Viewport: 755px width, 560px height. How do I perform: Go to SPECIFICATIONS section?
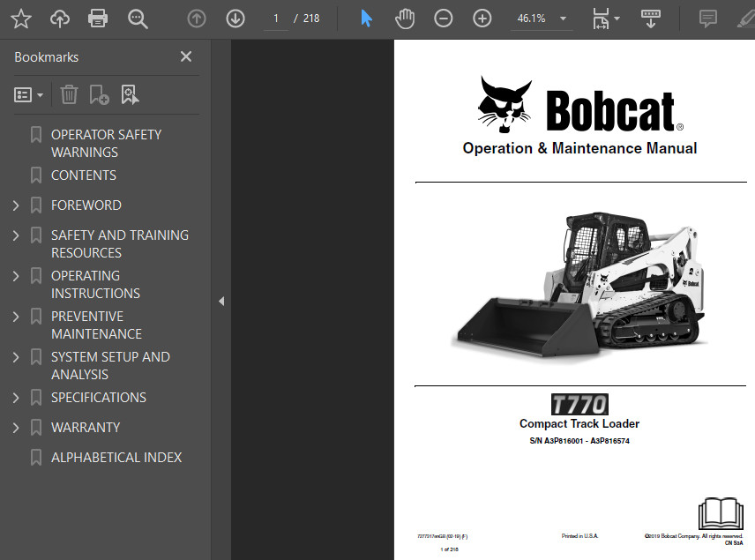[x=98, y=397]
